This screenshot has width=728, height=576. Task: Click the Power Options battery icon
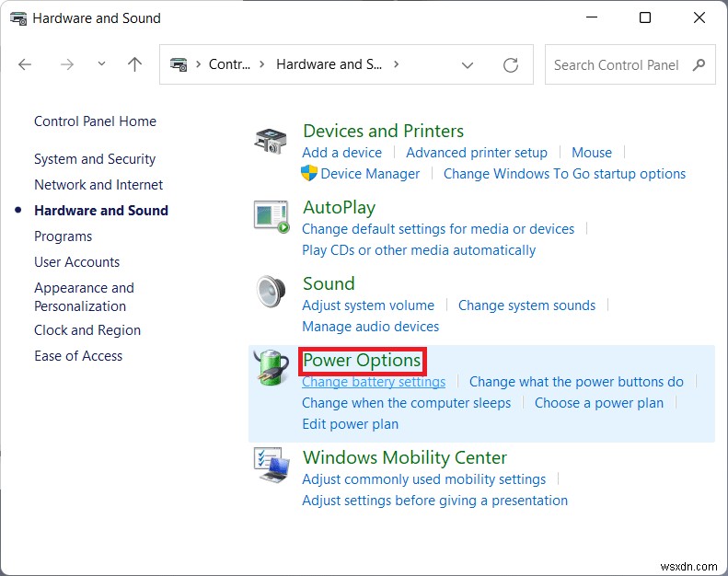pyautogui.click(x=272, y=369)
